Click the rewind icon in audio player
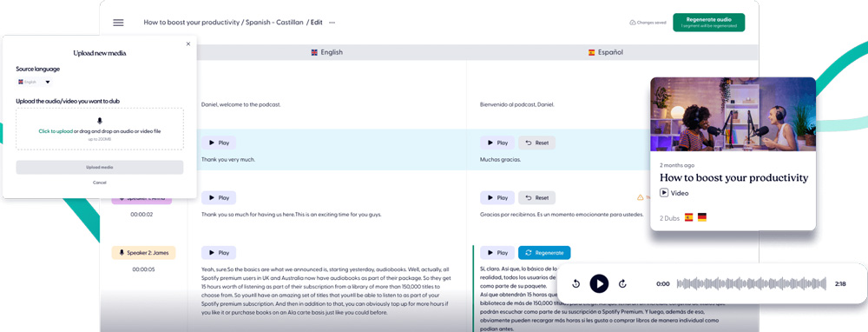 (575, 284)
